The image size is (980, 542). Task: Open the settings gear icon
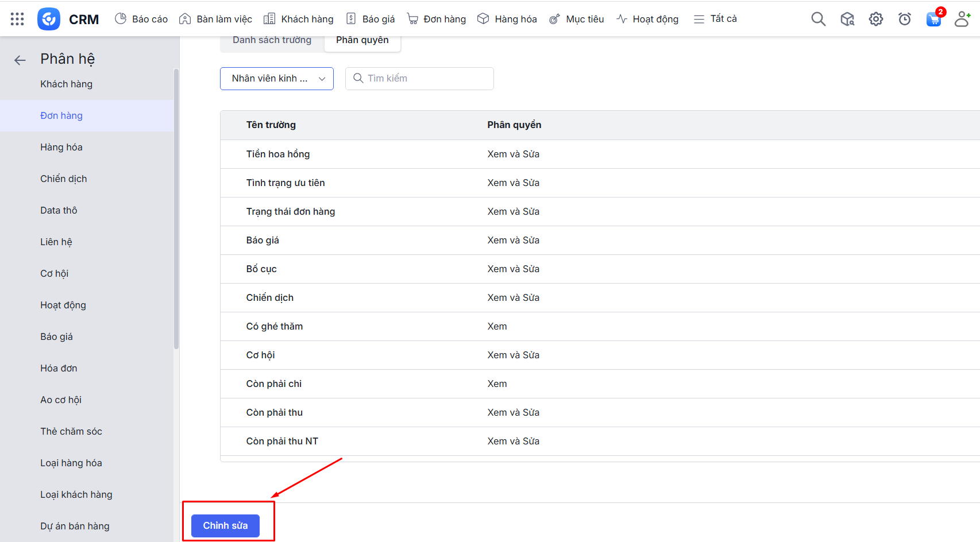[x=875, y=19]
